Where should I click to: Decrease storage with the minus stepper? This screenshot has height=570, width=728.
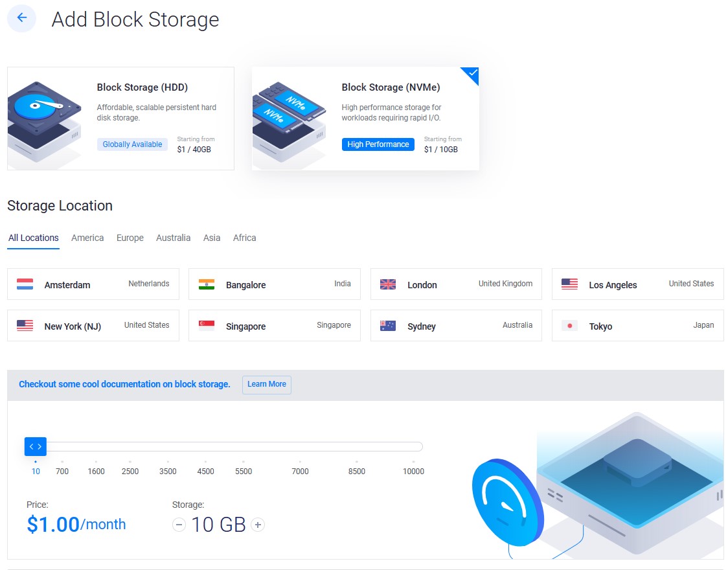[179, 525]
